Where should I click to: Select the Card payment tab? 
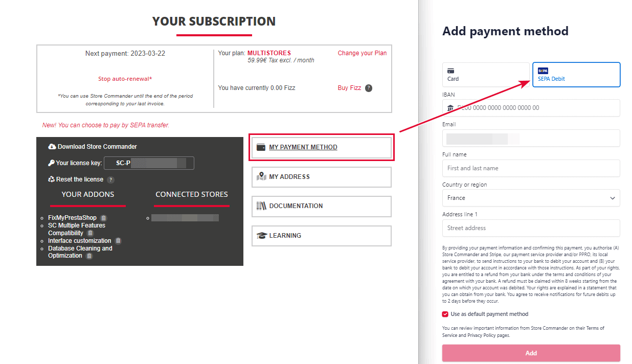[486, 75]
